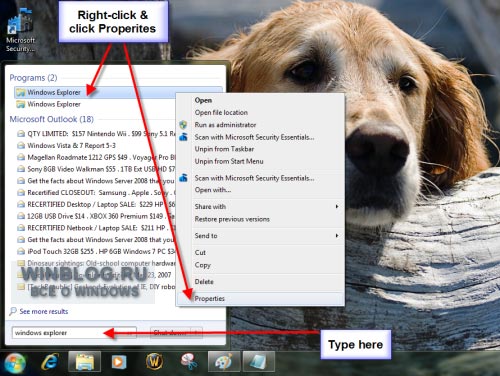The image size is (500, 376).
Task: Click the folder icon of the second Windows Explorer result
Action: click(x=21, y=104)
